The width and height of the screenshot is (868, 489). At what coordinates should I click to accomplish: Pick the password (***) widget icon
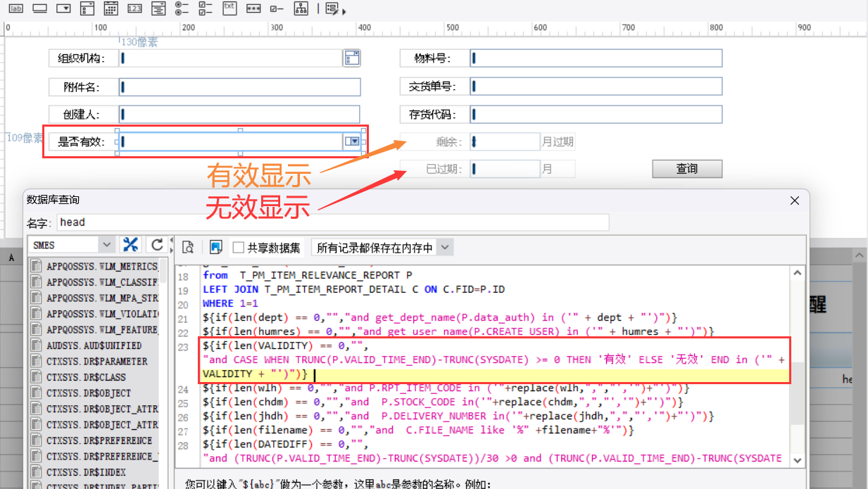tap(253, 8)
